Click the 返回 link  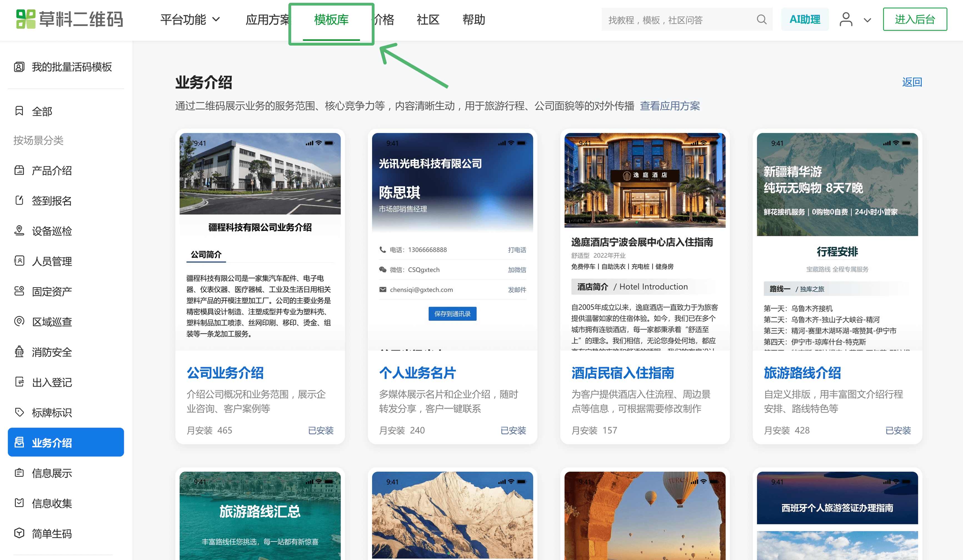(x=912, y=82)
